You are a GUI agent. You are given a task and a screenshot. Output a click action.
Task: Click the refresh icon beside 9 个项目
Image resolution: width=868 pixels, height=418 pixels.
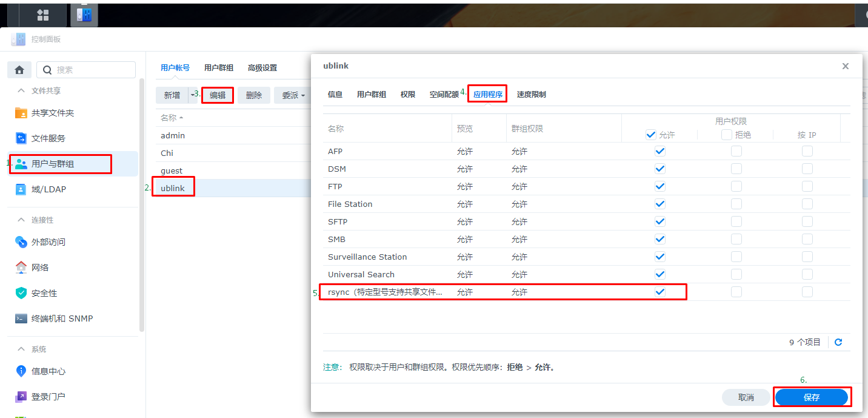click(838, 342)
